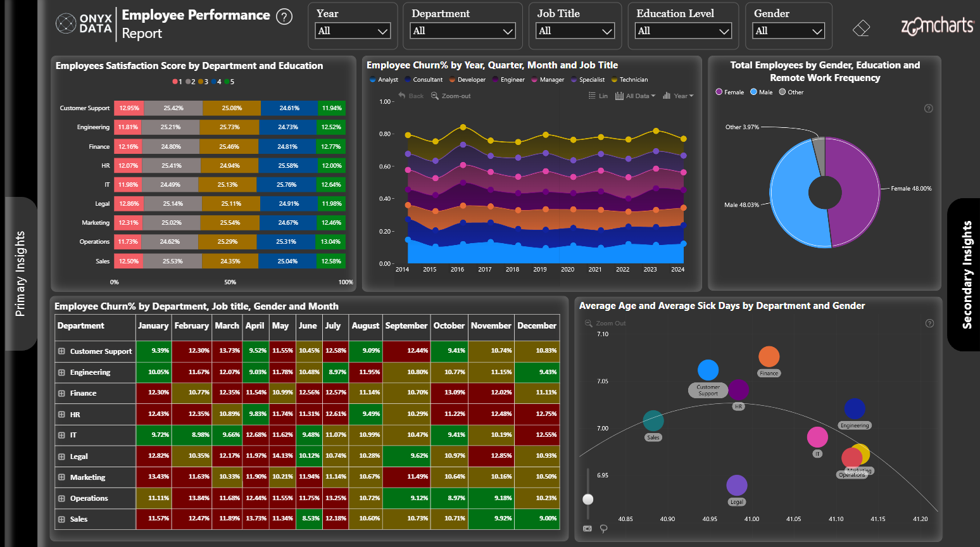
Task: Expand the Engineering row in the matrix
Action: pyautogui.click(x=61, y=372)
